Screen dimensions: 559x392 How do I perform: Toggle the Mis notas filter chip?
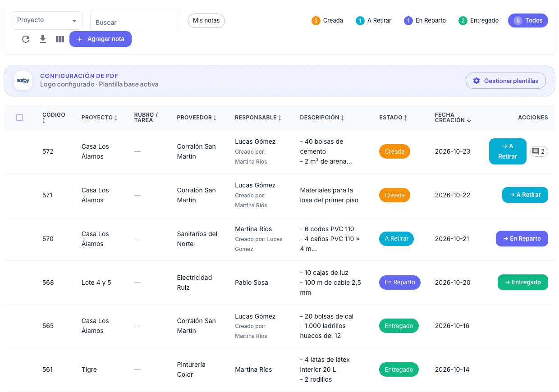206,20
